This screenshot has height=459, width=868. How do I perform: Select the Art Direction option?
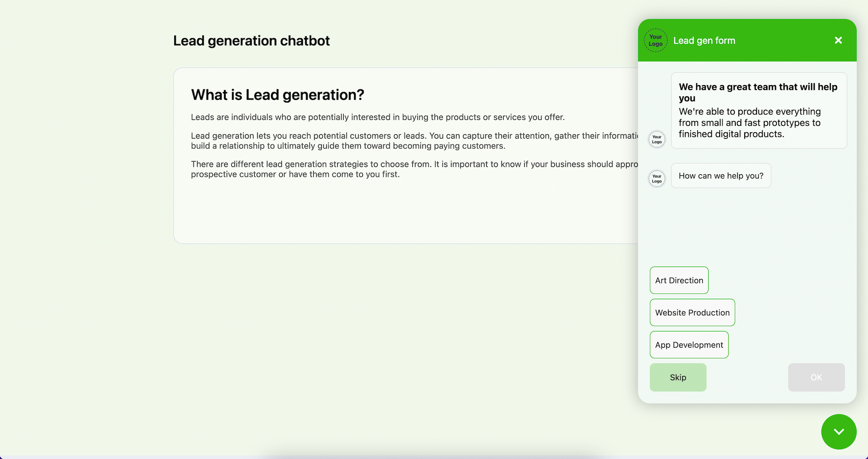point(679,280)
